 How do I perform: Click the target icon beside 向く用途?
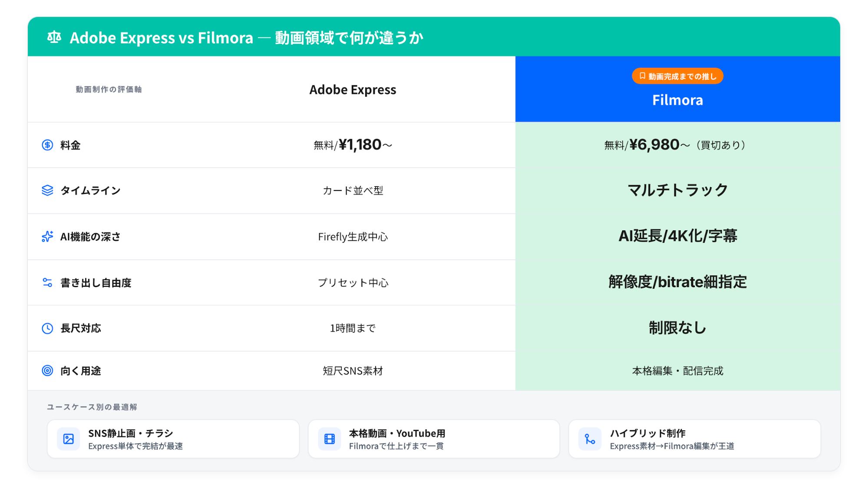tap(47, 370)
